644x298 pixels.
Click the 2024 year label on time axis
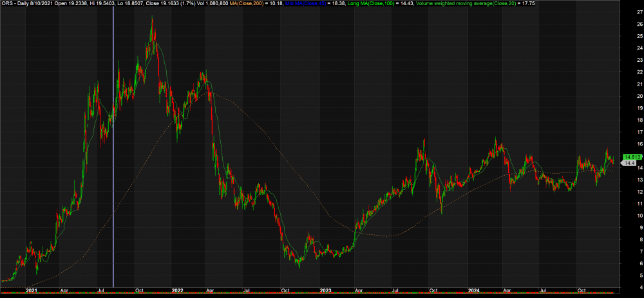pyautogui.click(x=474, y=290)
